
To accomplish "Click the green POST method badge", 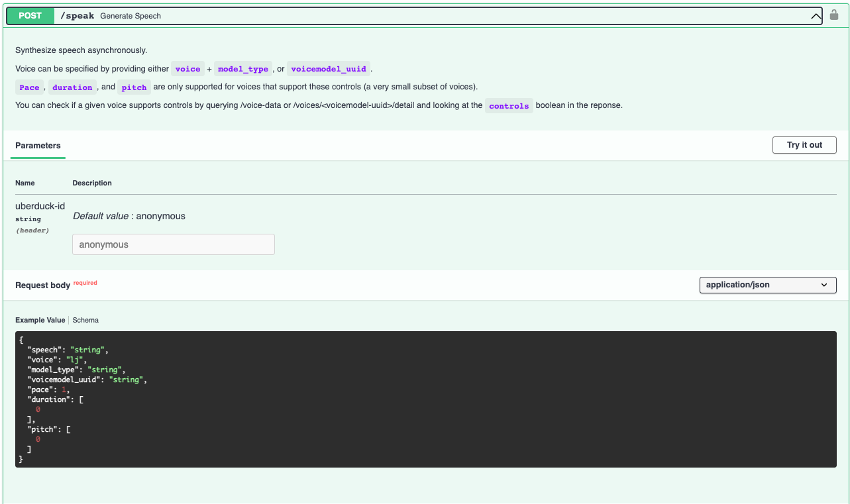I will [x=30, y=15].
